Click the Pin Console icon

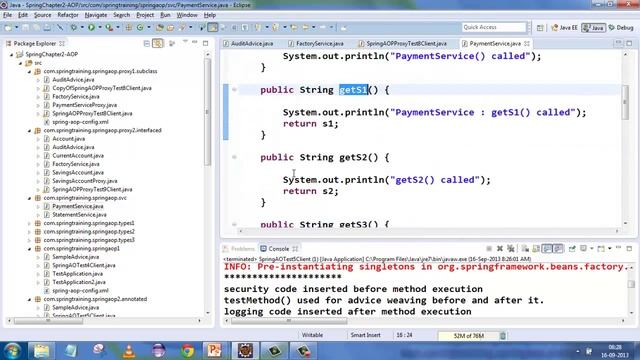click(572, 248)
